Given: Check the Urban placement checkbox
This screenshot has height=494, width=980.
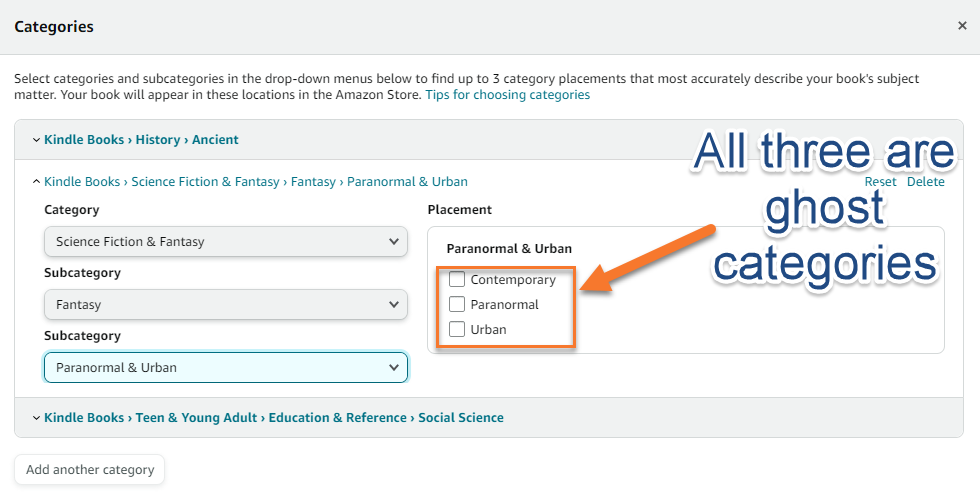Looking at the screenshot, I should coord(457,329).
